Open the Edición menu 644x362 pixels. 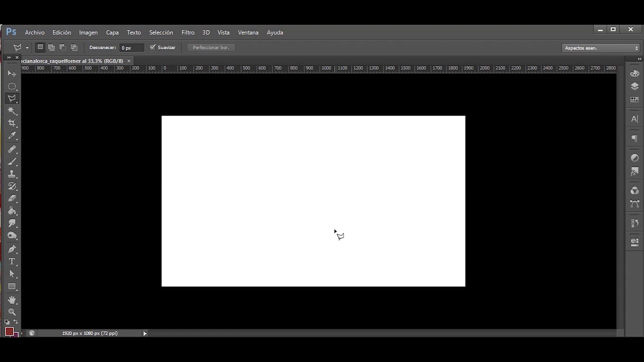pos(61,32)
